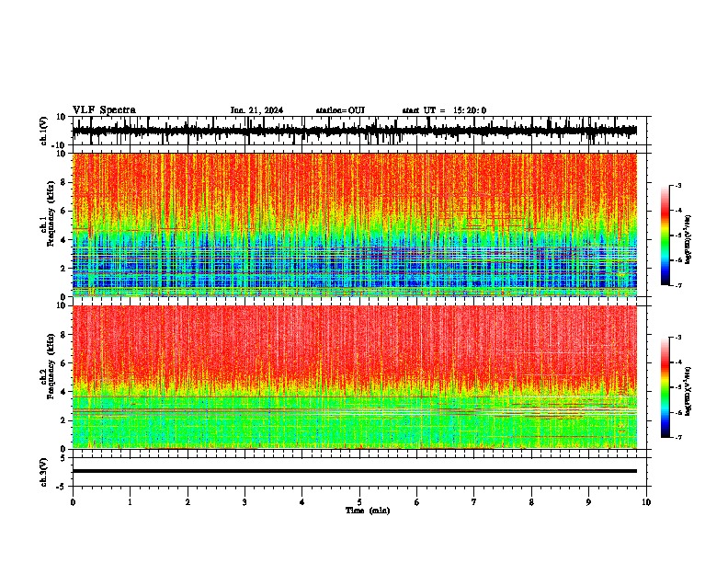Click the ch.2 spectrogram color bar
The height and width of the screenshot is (563, 728).
(x=665, y=387)
